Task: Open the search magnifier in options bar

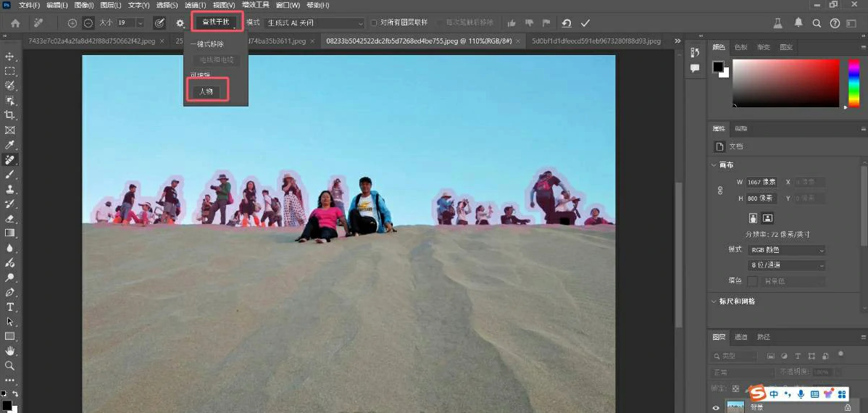Action: pyautogui.click(x=817, y=22)
